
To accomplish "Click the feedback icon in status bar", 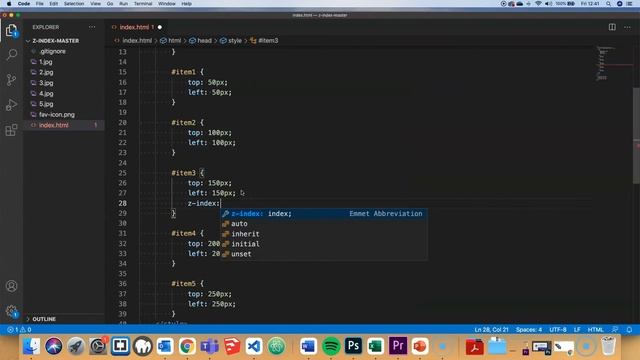I will click(x=615, y=329).
